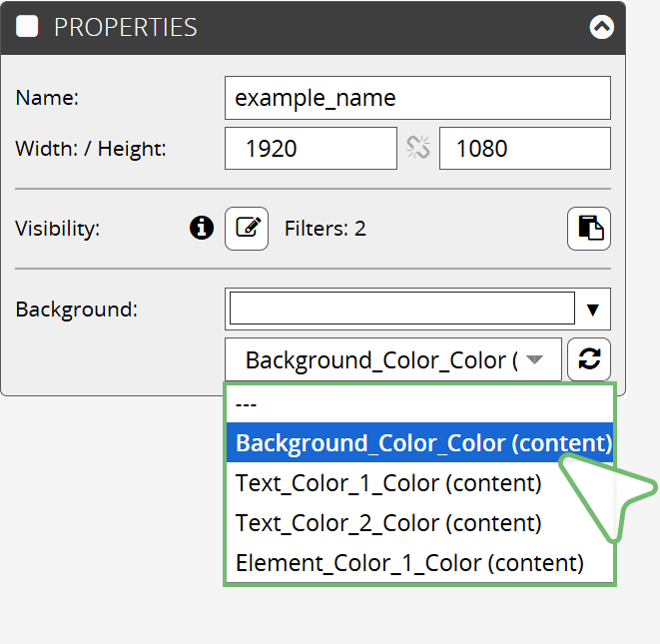Click the Filters: 2 label
The width and height of the screenshot is (660, 644).
(325, 229)
